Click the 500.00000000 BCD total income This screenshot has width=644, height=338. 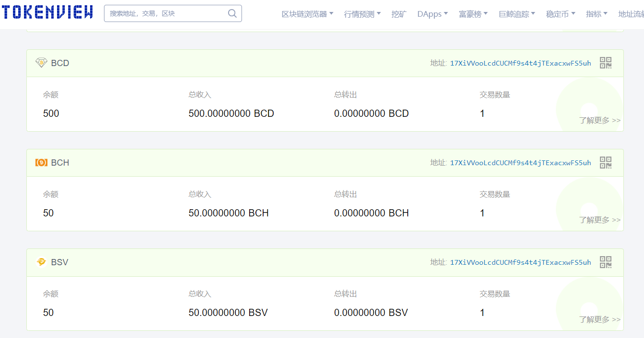(x=231, y=113)
